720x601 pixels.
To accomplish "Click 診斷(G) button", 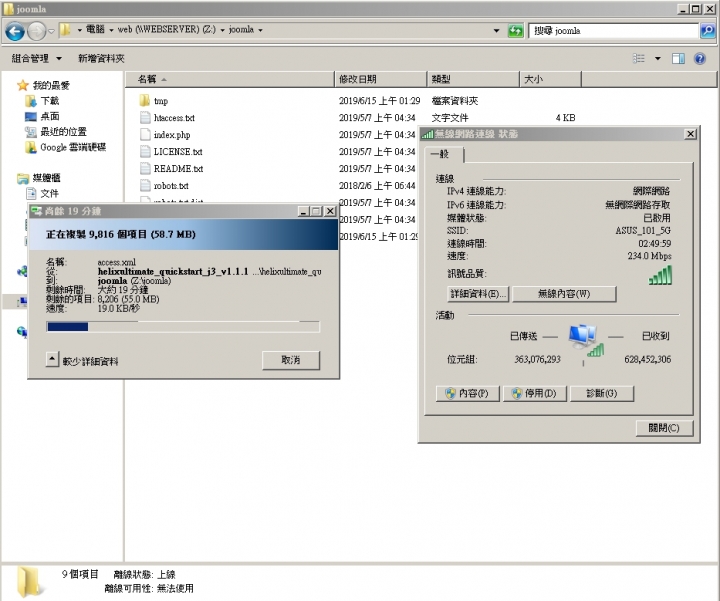I will click(602, 393).
